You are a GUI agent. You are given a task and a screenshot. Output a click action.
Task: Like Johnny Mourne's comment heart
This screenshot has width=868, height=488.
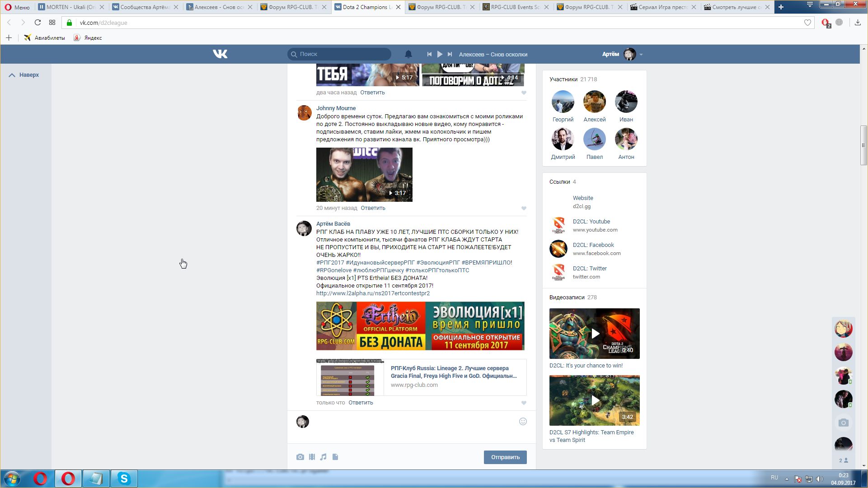(524, 208)
